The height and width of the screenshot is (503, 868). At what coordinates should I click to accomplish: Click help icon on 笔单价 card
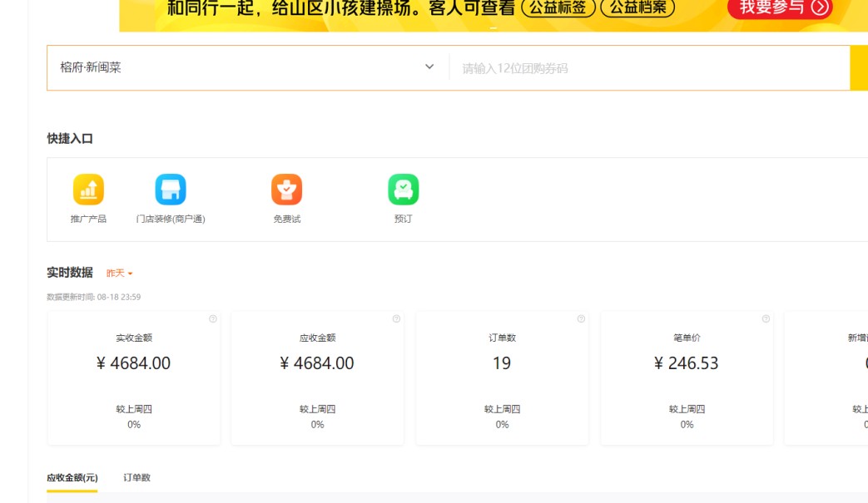[766, 319]
